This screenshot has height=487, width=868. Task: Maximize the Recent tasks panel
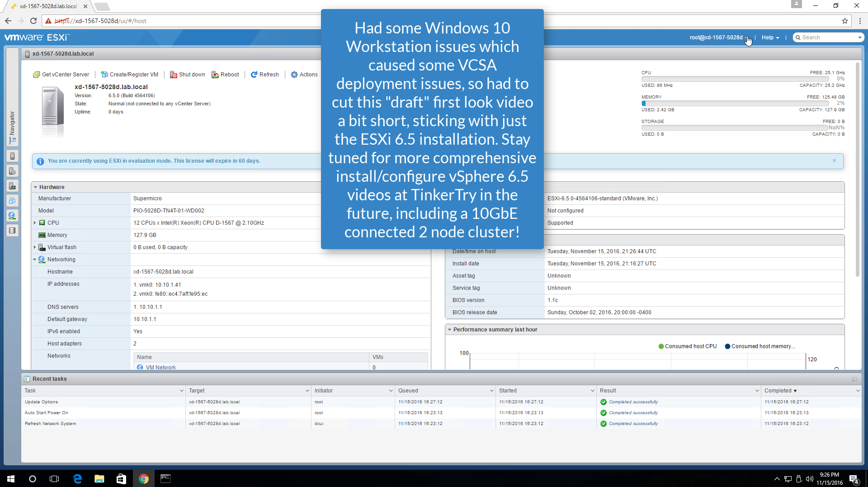(854, 379)
